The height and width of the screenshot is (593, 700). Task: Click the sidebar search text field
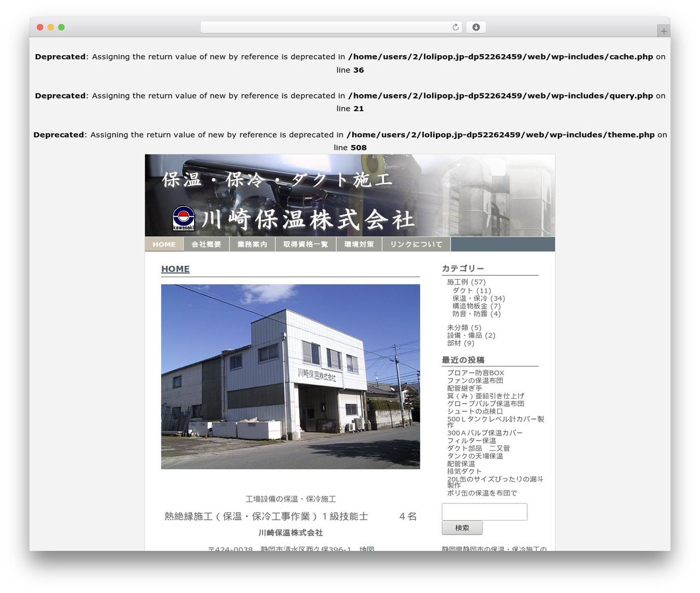point(485,512)
